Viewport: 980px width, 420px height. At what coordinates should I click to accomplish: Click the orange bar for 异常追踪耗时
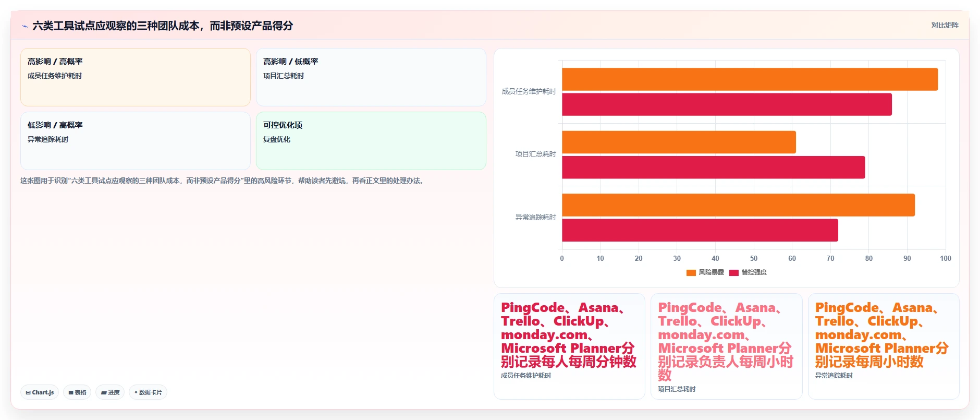coord(738,205)
